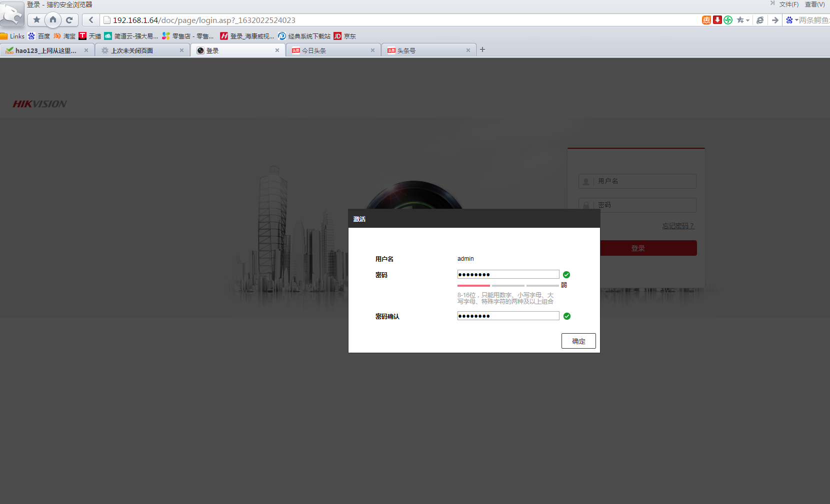Open Baidu search engine selector dropdown
This screenshot has width=830, height=504.
point(790,20)
